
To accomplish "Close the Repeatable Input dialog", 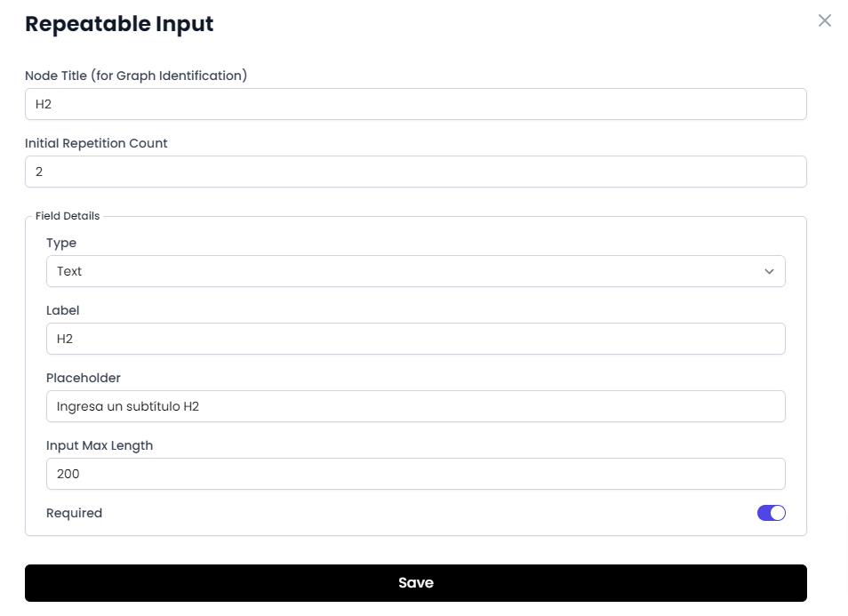I will (x=824, y=20).
